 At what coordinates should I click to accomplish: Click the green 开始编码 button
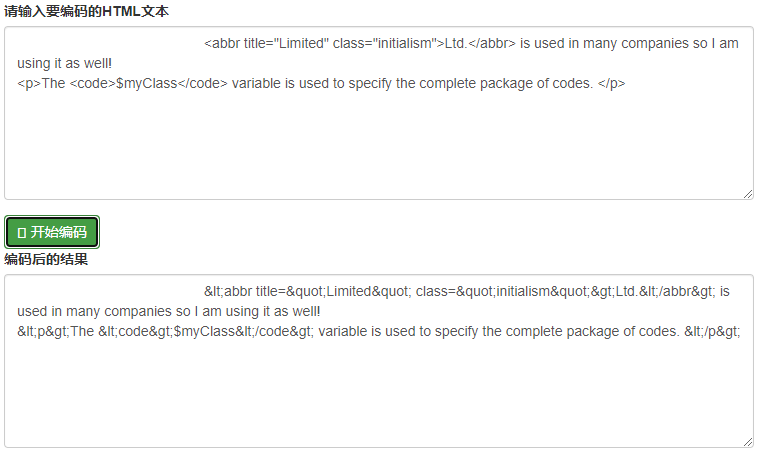tap(52, 232)
